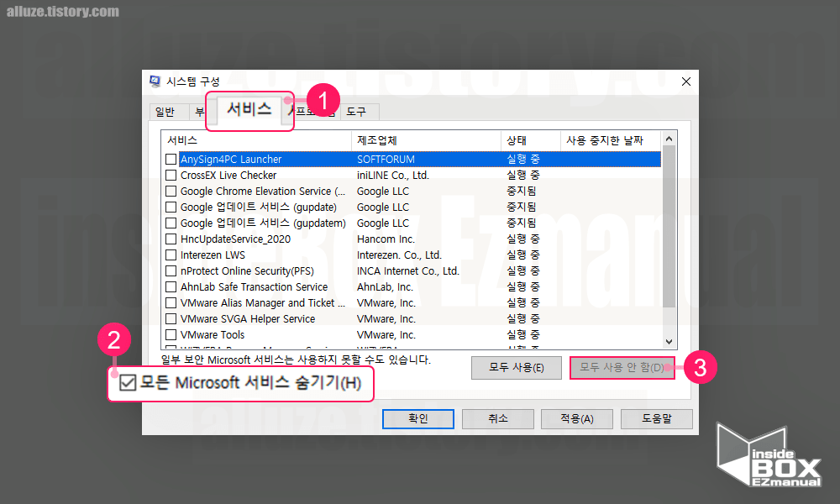Confirm with the 확인 button
Viewport: 840px width, 504px height.
(417, 419)
